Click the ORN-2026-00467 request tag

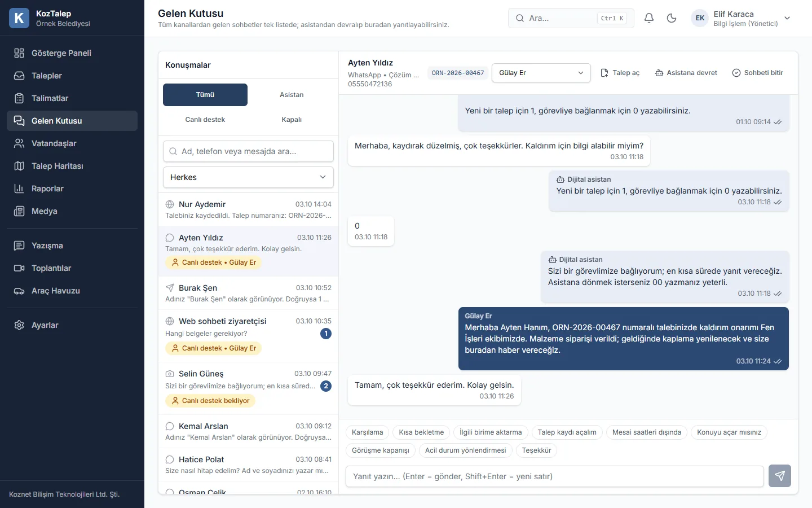[458, 73]
